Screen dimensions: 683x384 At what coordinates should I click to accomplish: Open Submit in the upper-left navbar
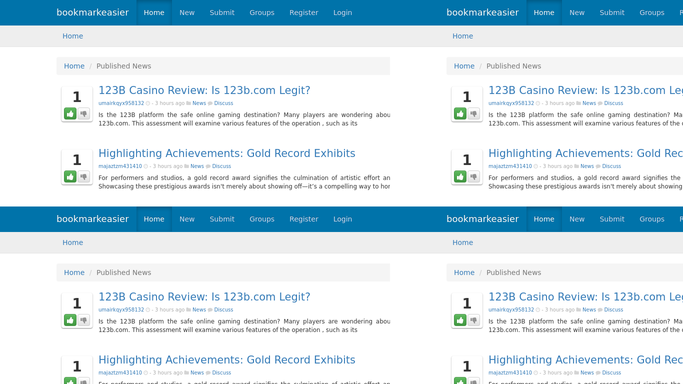tap(222, 13)
